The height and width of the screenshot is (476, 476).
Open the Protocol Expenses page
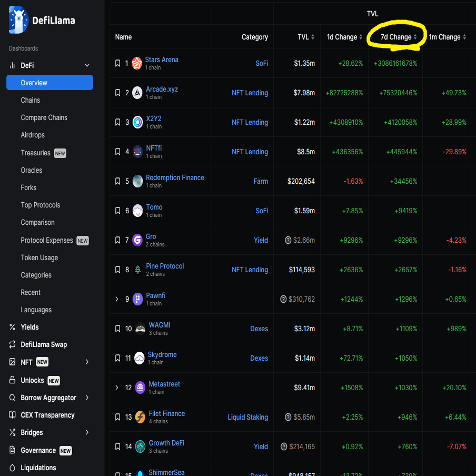click(x=47, y=240)
